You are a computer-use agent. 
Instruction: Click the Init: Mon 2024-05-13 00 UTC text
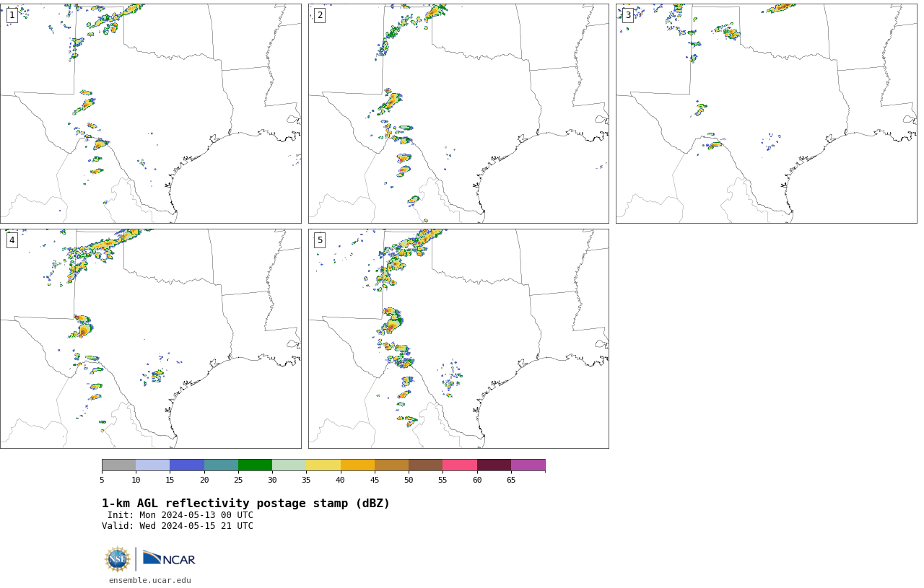180,515
